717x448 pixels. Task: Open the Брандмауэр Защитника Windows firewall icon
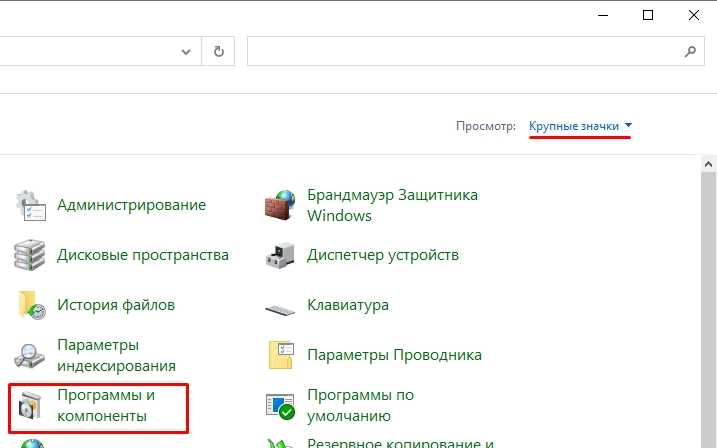[280, 205]
